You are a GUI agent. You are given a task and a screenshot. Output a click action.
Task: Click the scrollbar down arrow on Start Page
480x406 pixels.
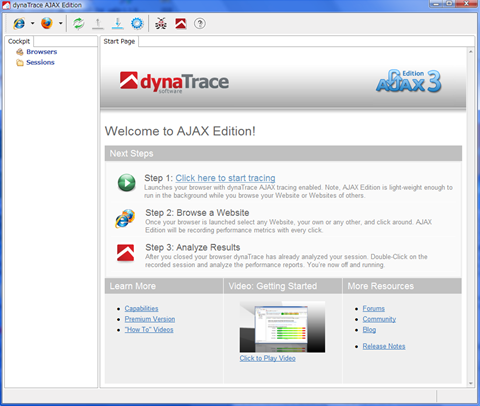click(471, 383)
